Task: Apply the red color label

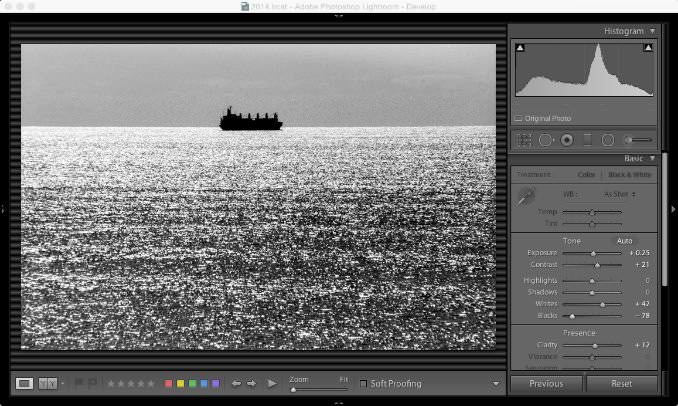Action: pyautogui.click(x=169, y=384)
